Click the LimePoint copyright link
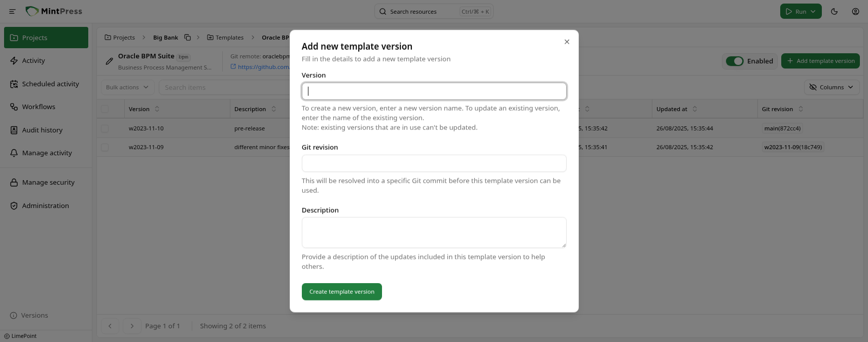This screenshot has height=342, width=868. pos(20,336)
